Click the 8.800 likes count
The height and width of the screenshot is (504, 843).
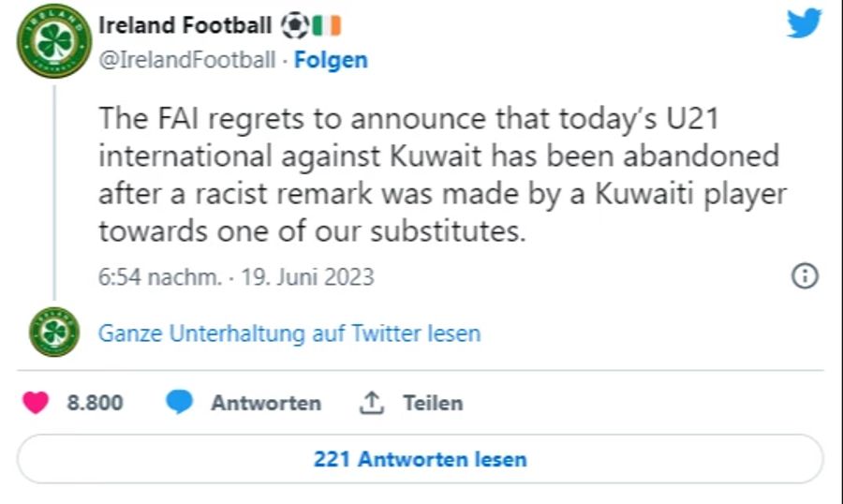tap(96, 403)
